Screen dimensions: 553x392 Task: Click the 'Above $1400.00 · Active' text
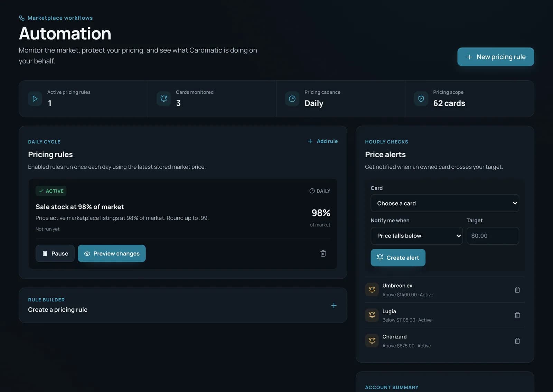[x=407, y=295]
